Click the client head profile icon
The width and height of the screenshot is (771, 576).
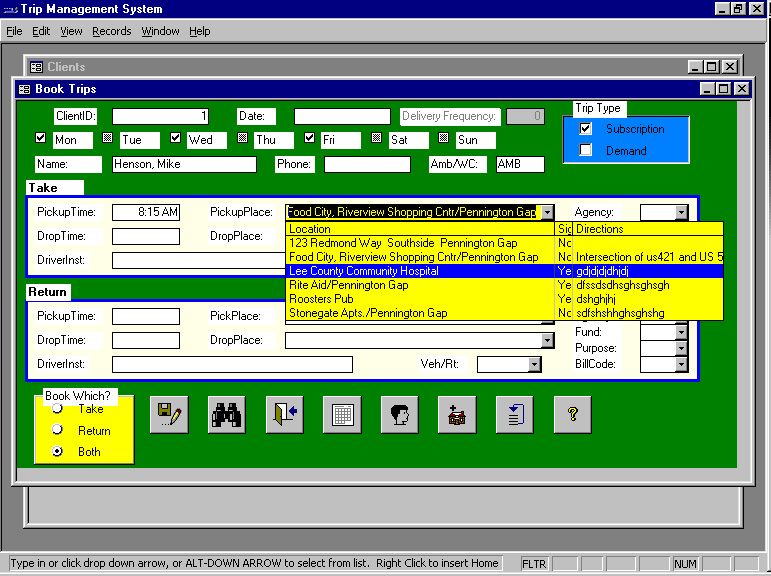click(400, 415)
